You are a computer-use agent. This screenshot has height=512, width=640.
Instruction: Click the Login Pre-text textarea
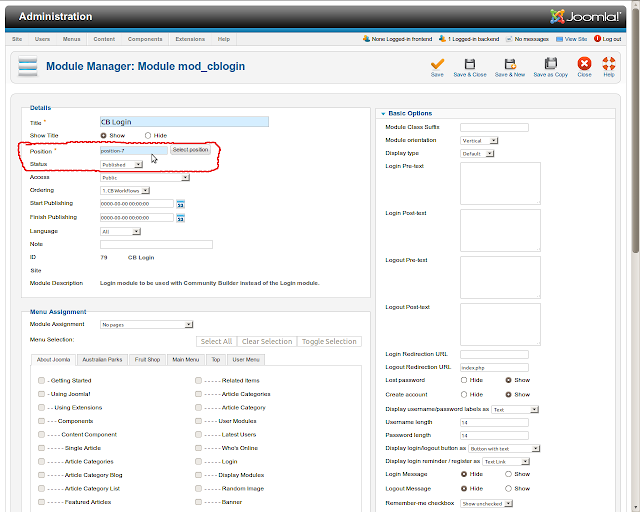pos(500,183)
